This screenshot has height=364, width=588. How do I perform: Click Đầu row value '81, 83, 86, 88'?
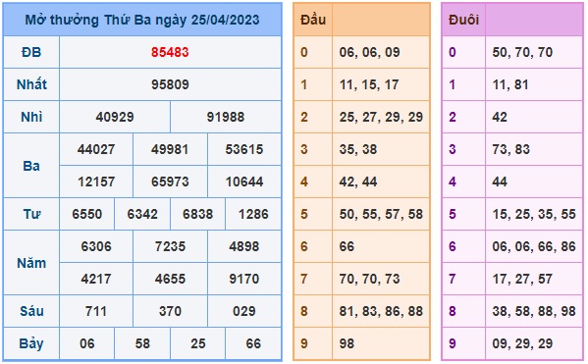381,311
